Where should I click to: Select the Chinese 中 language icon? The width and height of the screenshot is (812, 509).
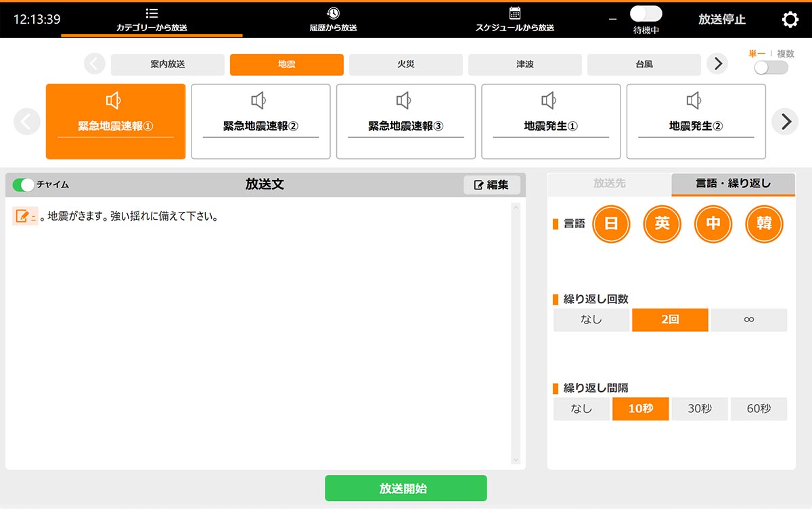point(713,224)
